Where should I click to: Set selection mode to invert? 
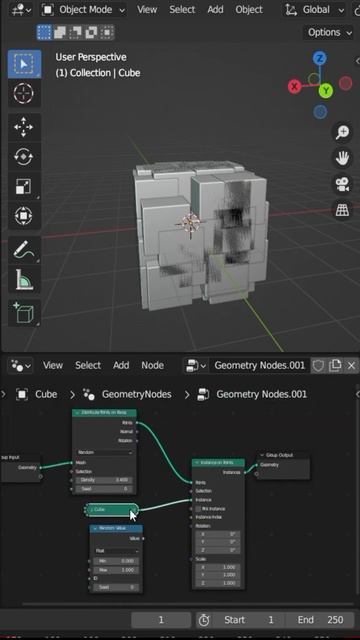91,32
